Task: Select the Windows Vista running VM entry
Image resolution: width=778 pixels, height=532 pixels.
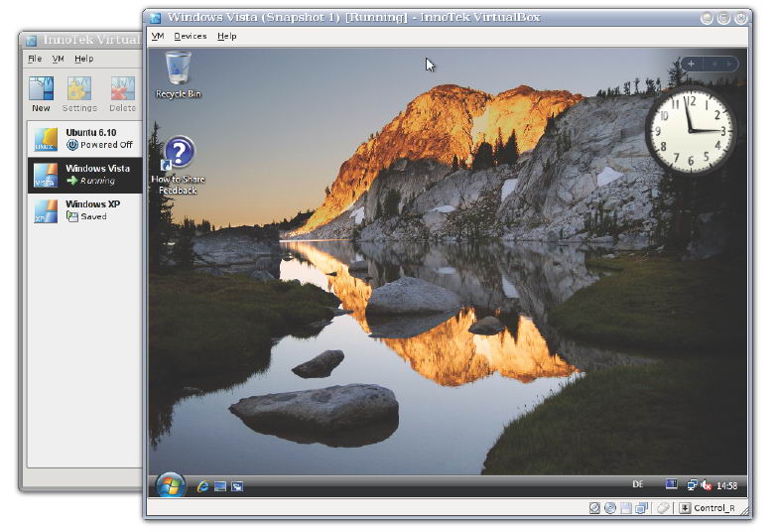Action: pyautogui.click(x=85, y=175)
